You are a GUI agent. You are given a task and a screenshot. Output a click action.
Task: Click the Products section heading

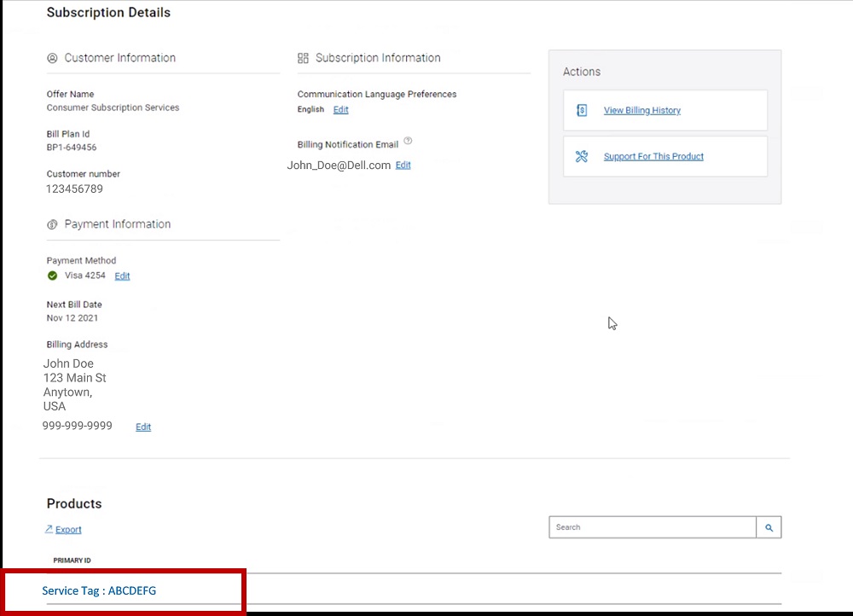point(73,503)
